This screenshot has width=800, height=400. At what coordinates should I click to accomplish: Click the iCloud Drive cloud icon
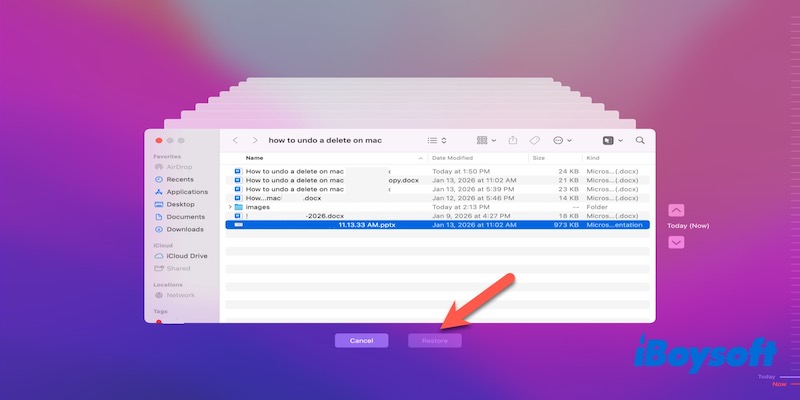pyautogui.click(x=159, y=256)
